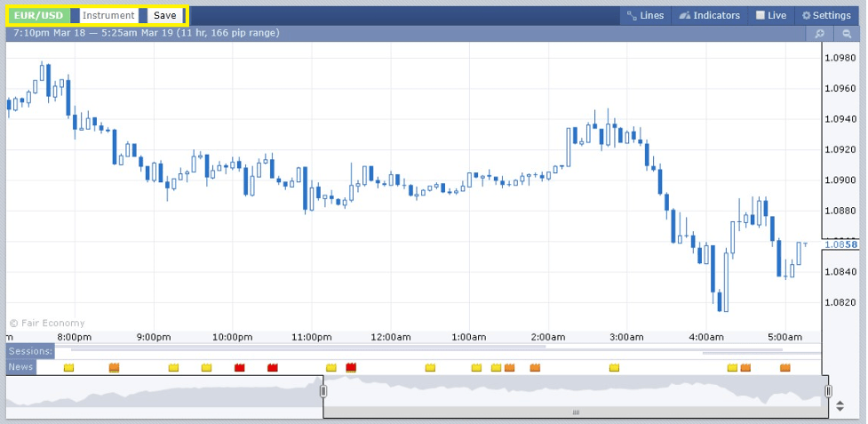The height and width of the screenshot is (424, 868).
Task: Click the Save button
Action: coord(164,15)
